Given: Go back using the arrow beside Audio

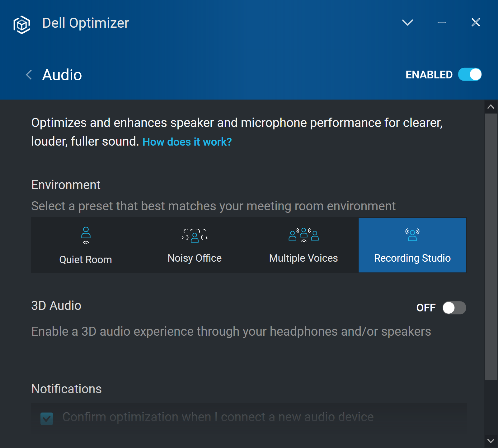Looking at the screenshot, I should pos(29,75).
